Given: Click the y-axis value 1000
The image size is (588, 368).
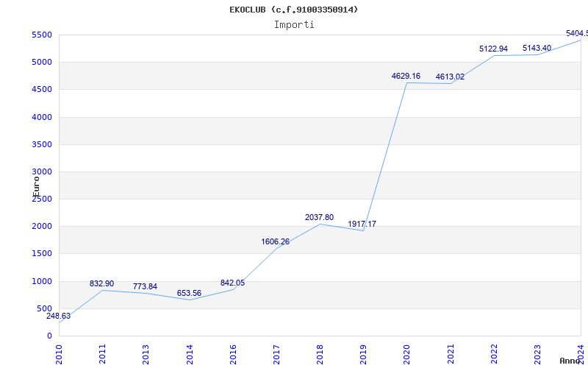Looking at the screenshot, I should pos(42,281).
